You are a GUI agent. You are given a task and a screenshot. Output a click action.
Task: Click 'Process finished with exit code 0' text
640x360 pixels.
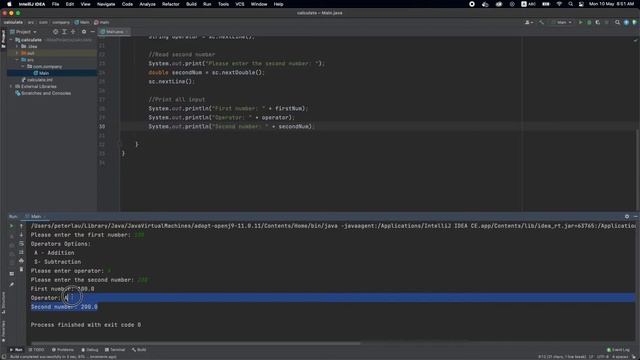pos(86,325)
